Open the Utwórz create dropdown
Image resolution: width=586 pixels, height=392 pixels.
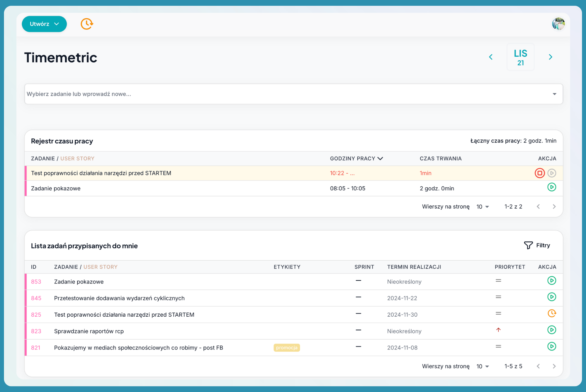44,24
